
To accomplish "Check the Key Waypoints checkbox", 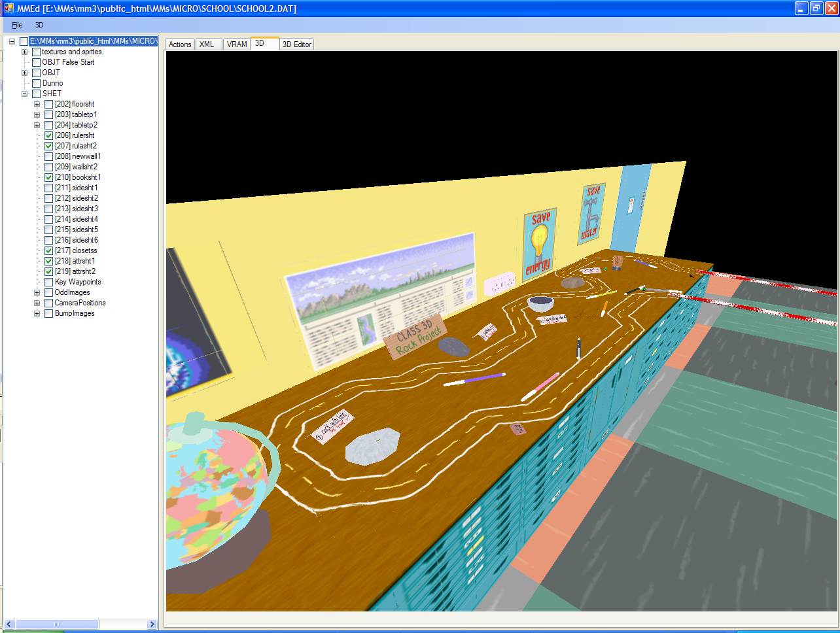I will (49, 282).
